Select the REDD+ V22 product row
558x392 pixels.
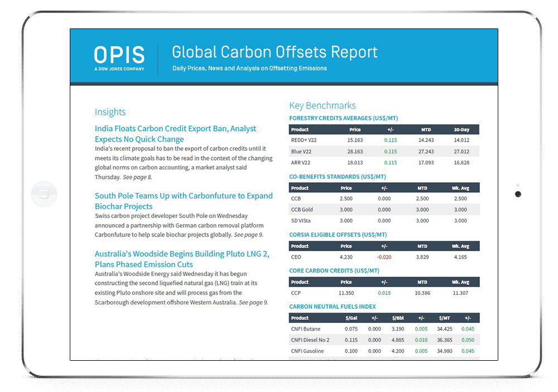[x=384, y=141]
